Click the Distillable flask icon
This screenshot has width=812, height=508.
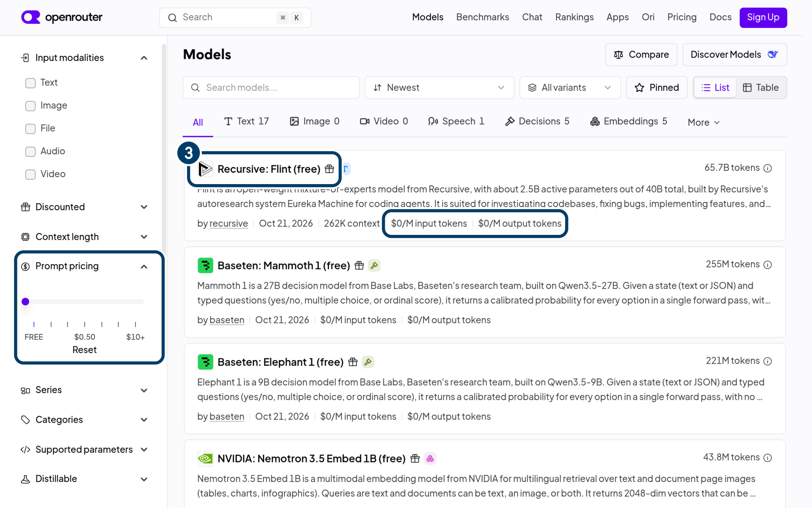tap(25, 479)
